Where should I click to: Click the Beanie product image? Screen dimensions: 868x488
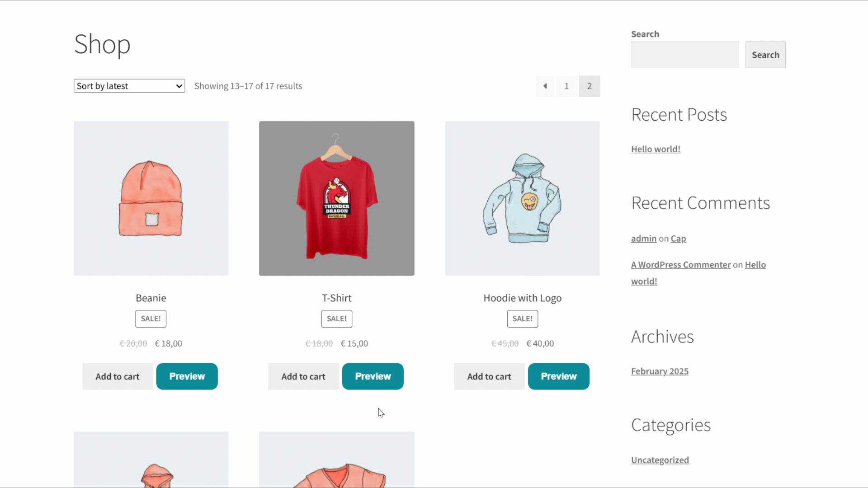pyautogui.click(x=151, y=198)
